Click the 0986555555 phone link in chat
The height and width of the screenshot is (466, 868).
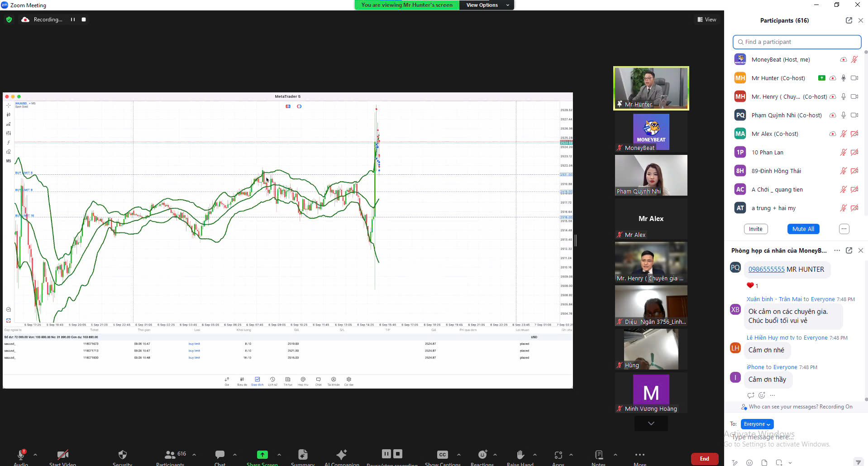pos(766,269)
